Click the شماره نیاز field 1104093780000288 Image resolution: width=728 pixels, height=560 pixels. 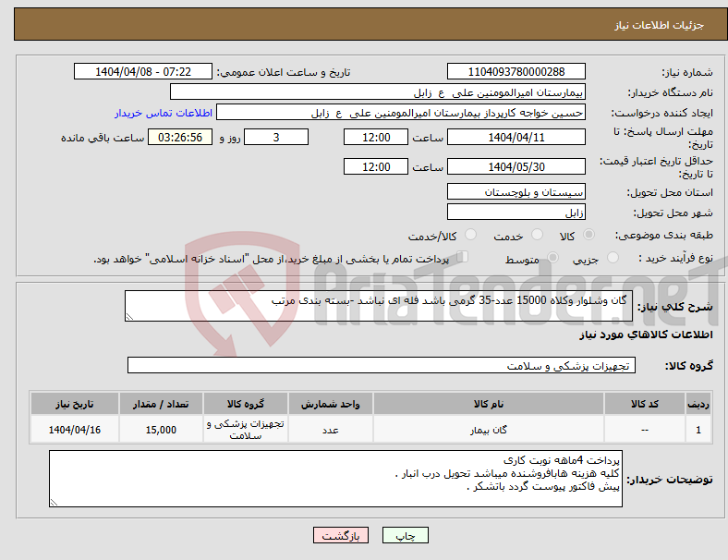point(516,71)
